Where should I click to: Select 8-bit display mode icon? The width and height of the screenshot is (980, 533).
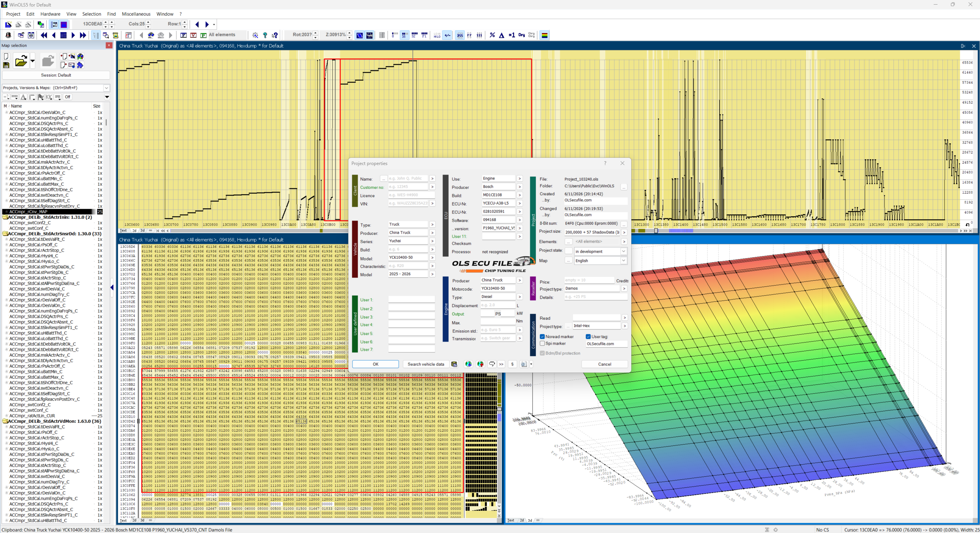click(394, 35)
